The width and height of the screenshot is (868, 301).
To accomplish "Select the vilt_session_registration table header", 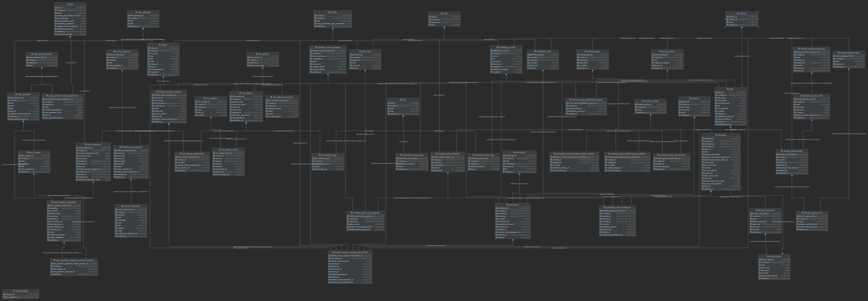I will (x=192, y=154).
